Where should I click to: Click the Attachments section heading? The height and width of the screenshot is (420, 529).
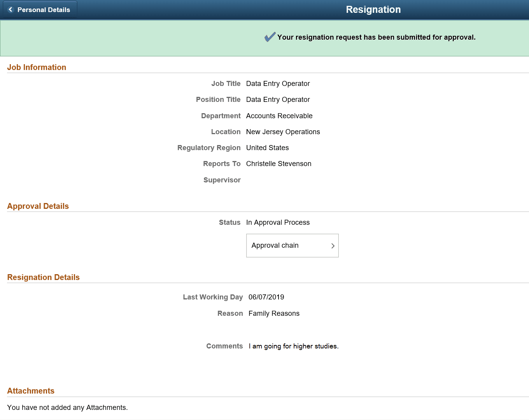click(31, 391)
